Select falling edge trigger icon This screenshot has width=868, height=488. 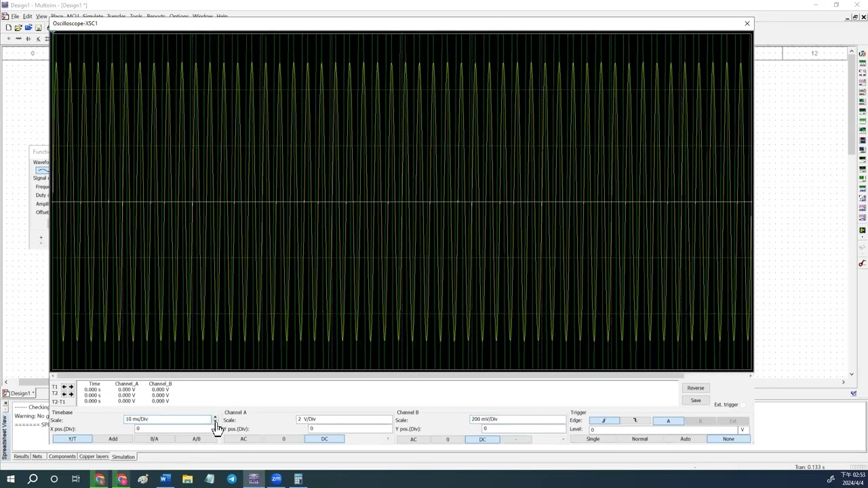pos(635,421)
